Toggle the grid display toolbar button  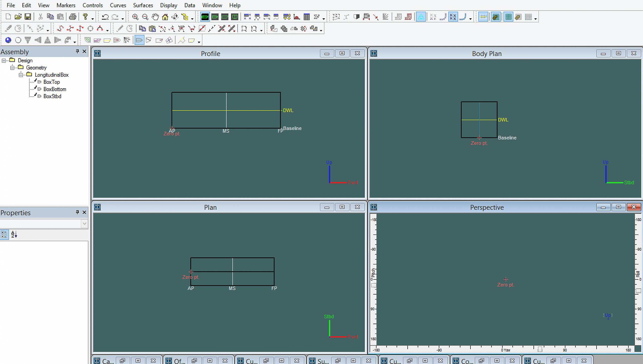pos(508,17)
